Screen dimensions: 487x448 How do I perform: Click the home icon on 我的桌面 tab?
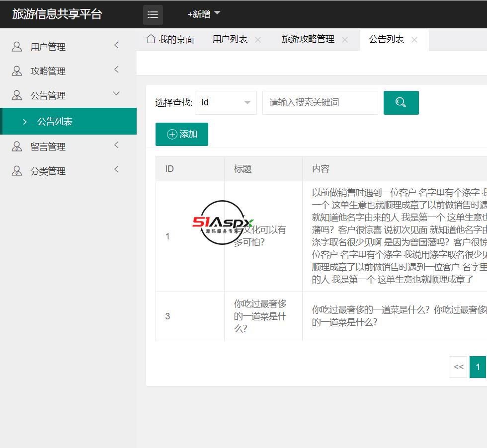[151, 39]
